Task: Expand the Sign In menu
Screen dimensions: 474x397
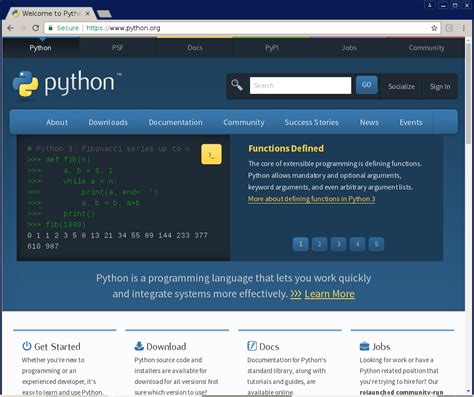Action: [x=440, y=86]
